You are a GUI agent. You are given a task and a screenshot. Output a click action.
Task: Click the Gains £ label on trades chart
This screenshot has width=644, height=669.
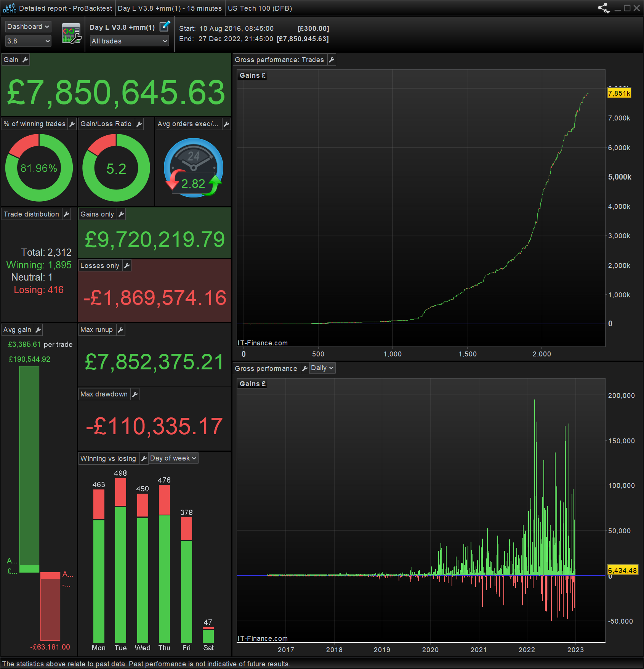tap(252, 75)
